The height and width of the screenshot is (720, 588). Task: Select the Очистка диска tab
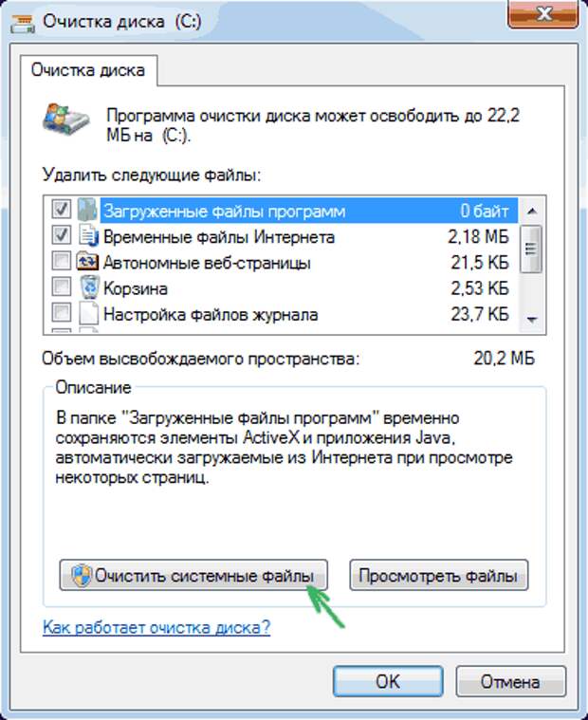tap(88, 70)
